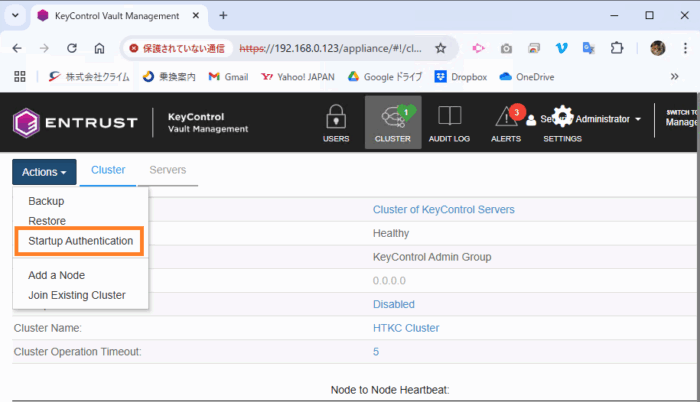Screen dimensions: 700x402
Task: Click the address bar URL field
Action: 330,48
